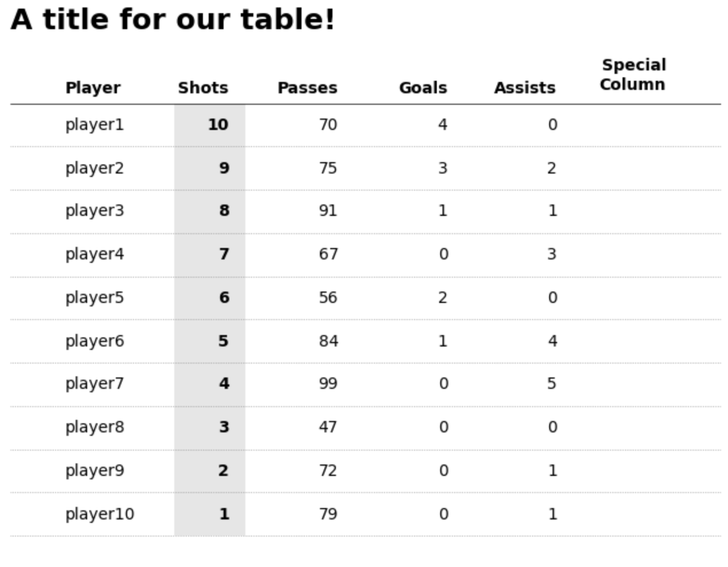Click the Special Column header
Viewport: 728px width, 567px height.
point(633,75)
